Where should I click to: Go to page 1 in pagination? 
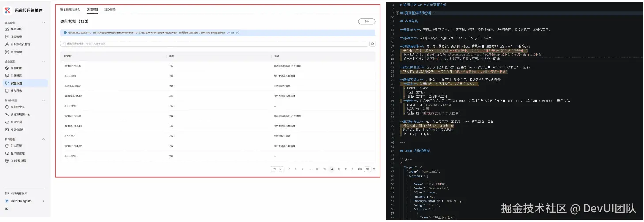[295, 169]
